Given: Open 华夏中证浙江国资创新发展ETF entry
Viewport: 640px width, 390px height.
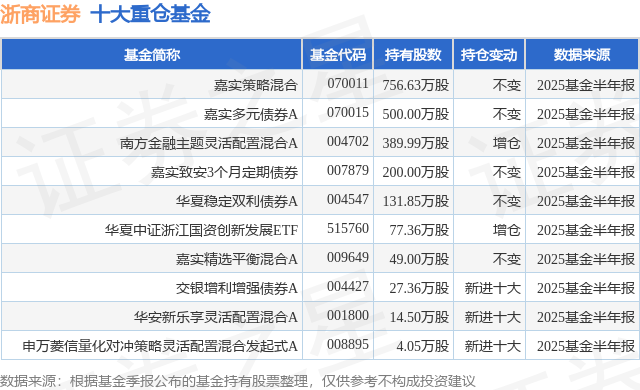Looking at the screenshot, I should (201, 230).
